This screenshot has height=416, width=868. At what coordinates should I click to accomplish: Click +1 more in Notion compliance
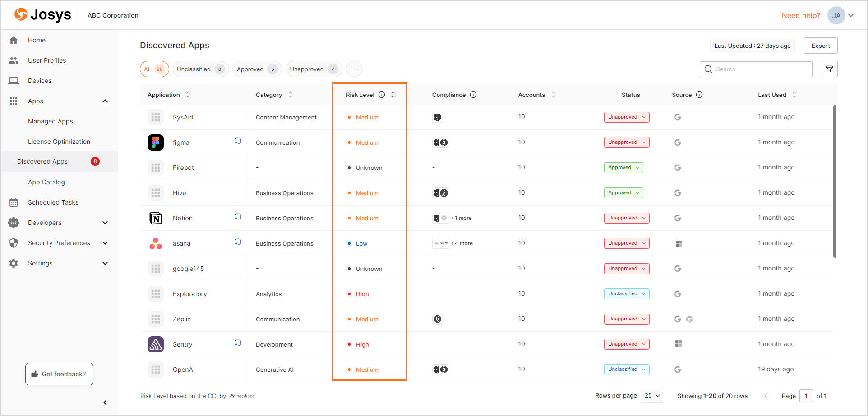[462, 218]
